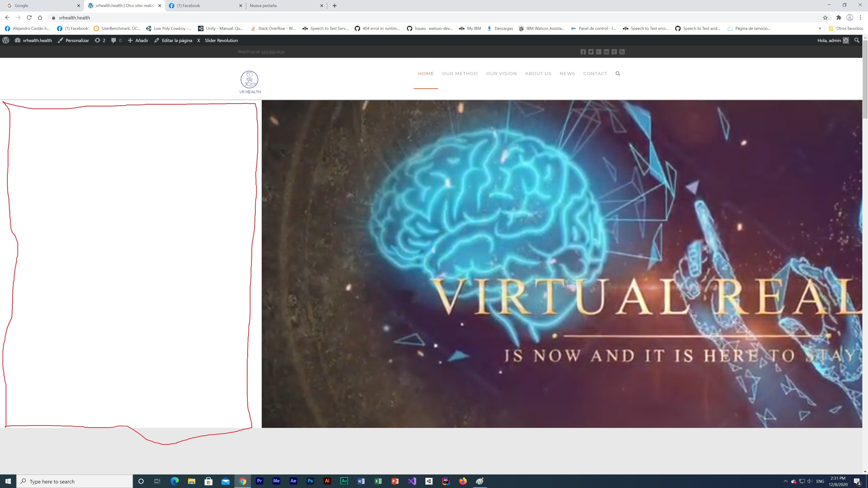Open the LinkedIn social icon

(606, 52)
